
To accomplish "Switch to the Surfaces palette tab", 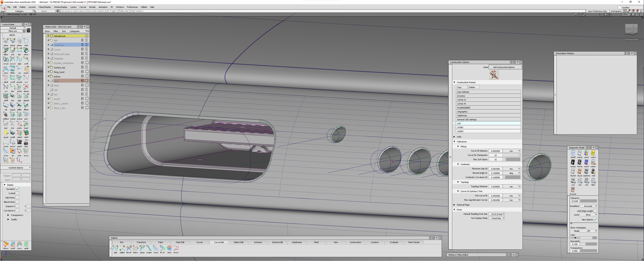I will pos(258,242).
